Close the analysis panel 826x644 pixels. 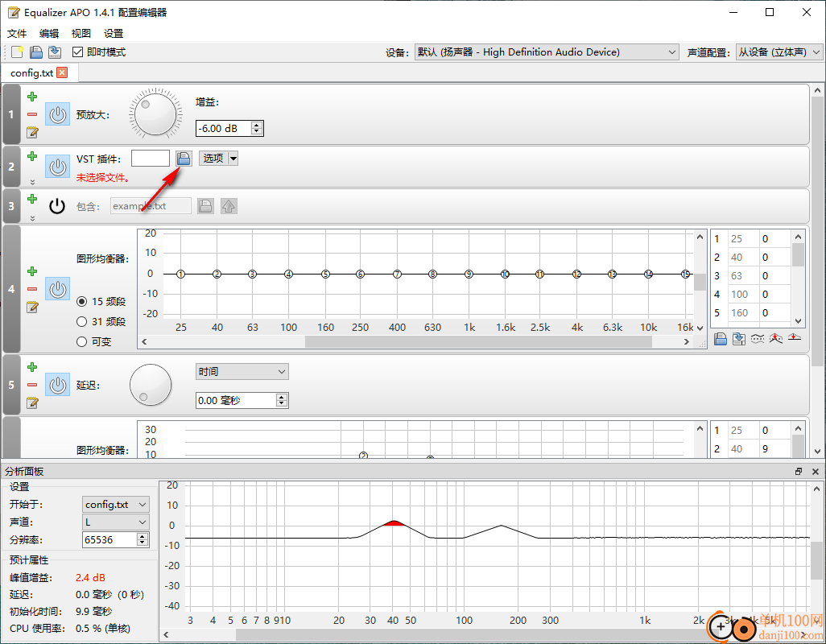816,472
